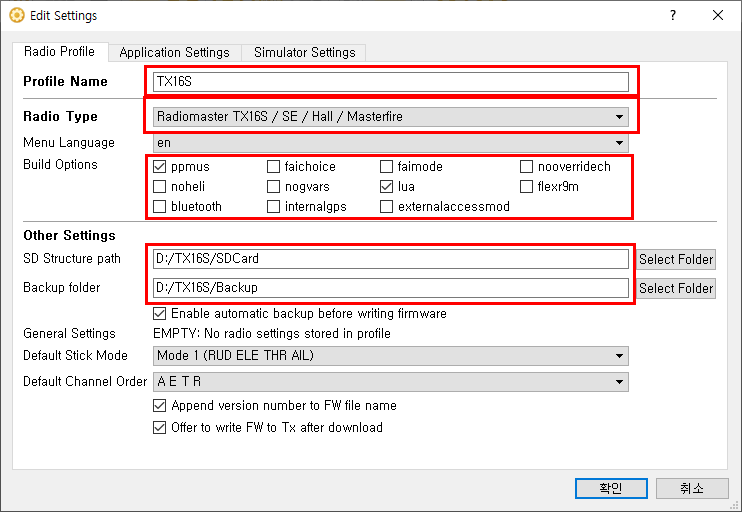Open the Simulator Settings tab
The image size is (742, 512).
[304, 53]
